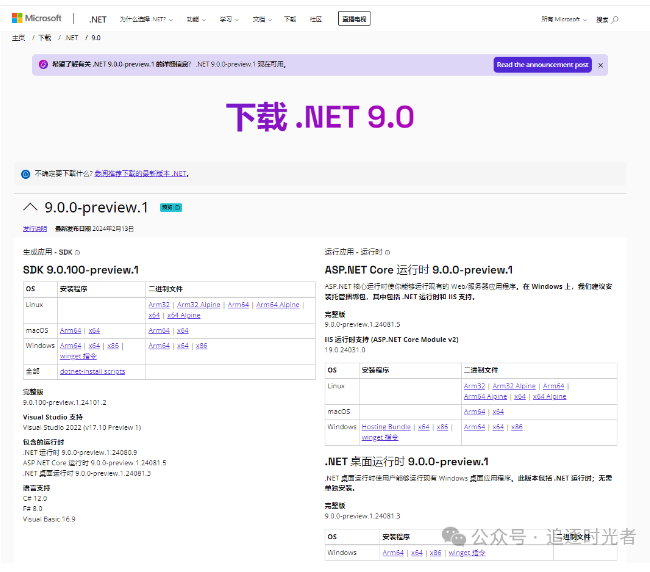Click the preview badge next to 9.0.0-preview.1

click(171, 207)
